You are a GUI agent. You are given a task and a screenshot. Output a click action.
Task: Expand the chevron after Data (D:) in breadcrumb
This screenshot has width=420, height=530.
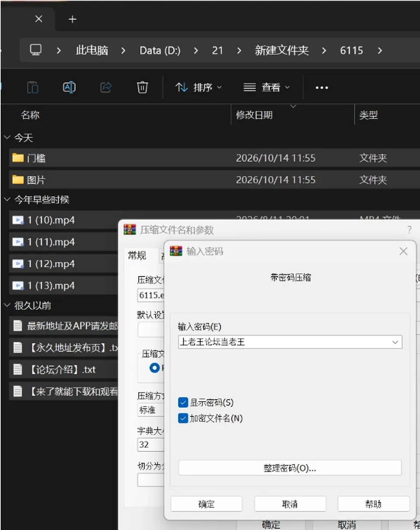click(x=196, y=50)
